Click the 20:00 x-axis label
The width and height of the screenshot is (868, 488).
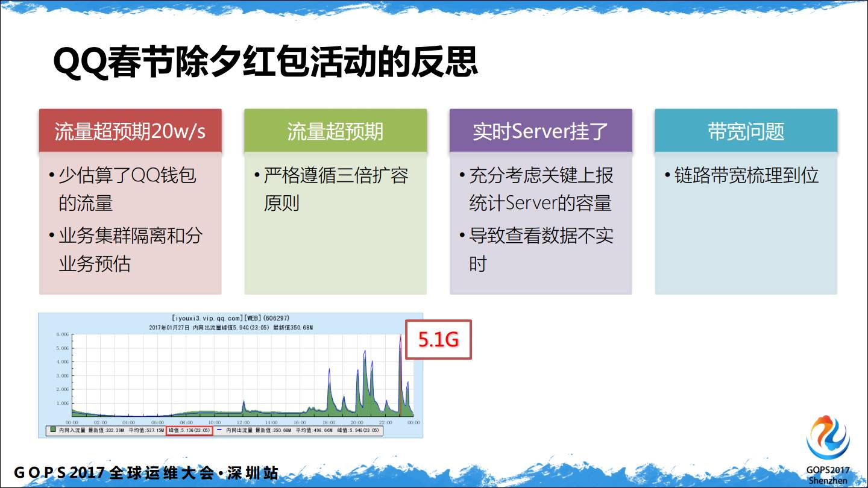point(357,422)
